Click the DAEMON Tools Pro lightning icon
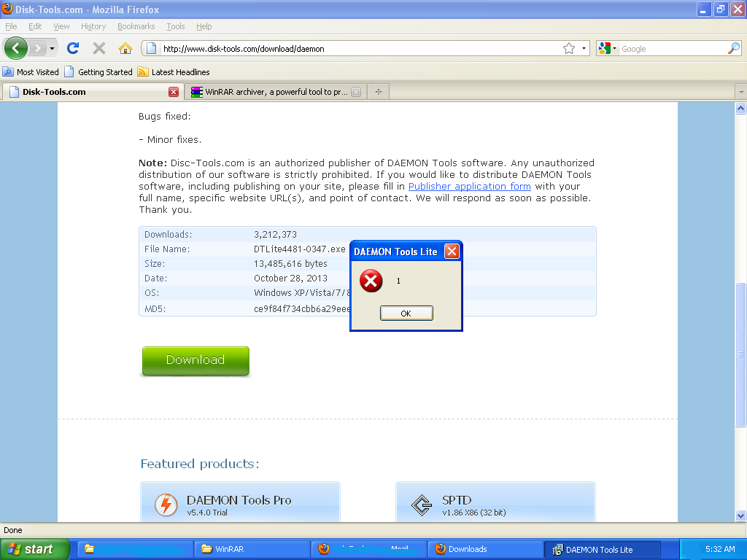 coord(166,505)
